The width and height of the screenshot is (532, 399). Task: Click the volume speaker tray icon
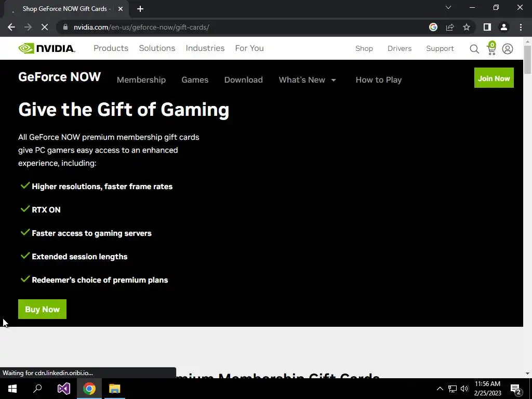click(x=464, y=389)
